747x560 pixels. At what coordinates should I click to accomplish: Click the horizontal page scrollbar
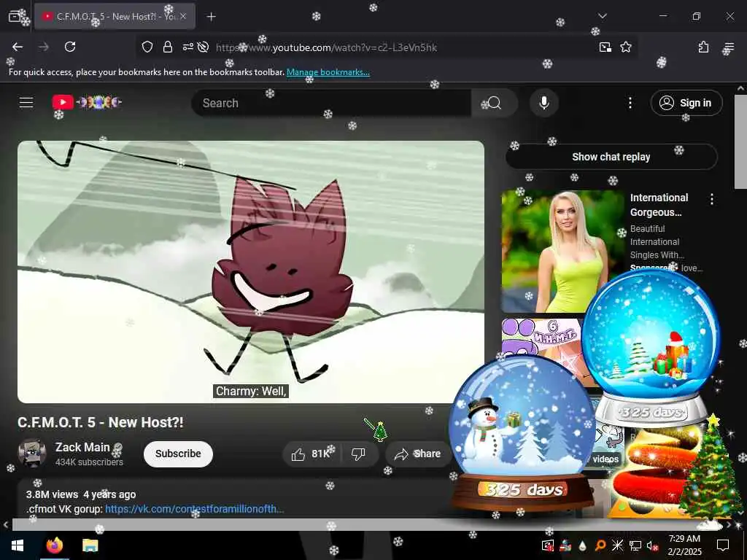click(367, 525)
